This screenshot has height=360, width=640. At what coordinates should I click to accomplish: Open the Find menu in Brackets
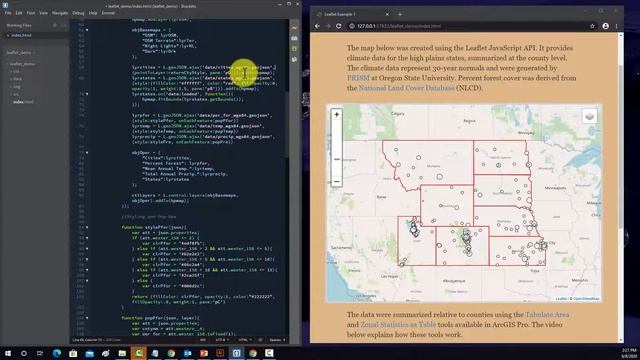coord(31,13)
